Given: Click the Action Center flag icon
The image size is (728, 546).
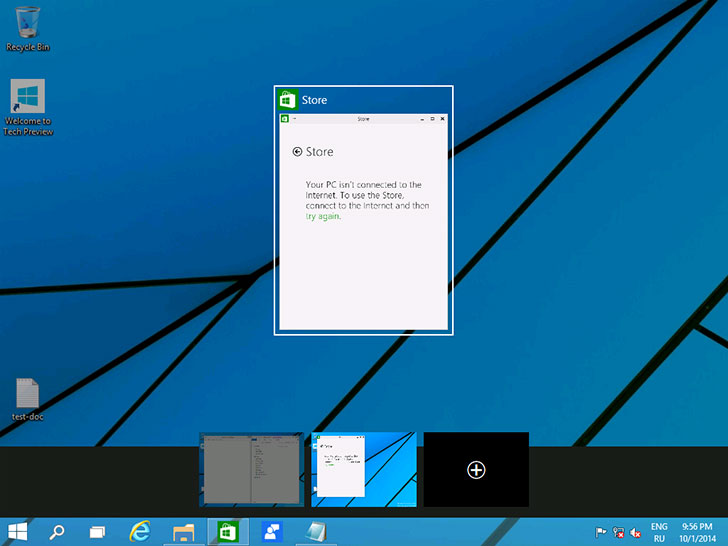Looking at the screenshot, I should pyautogui.click(x=601, y=532).
